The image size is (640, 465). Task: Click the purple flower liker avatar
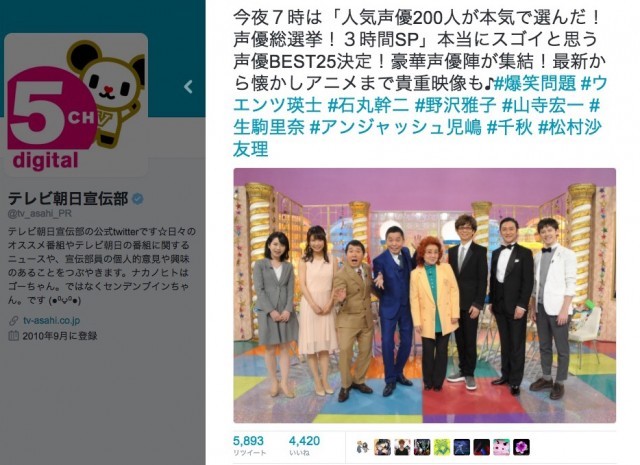[521, 447]
